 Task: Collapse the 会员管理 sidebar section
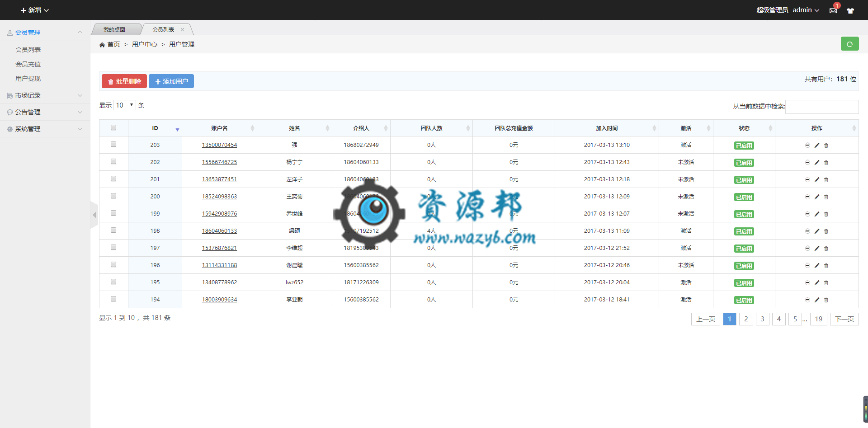[x=45, y=33]
